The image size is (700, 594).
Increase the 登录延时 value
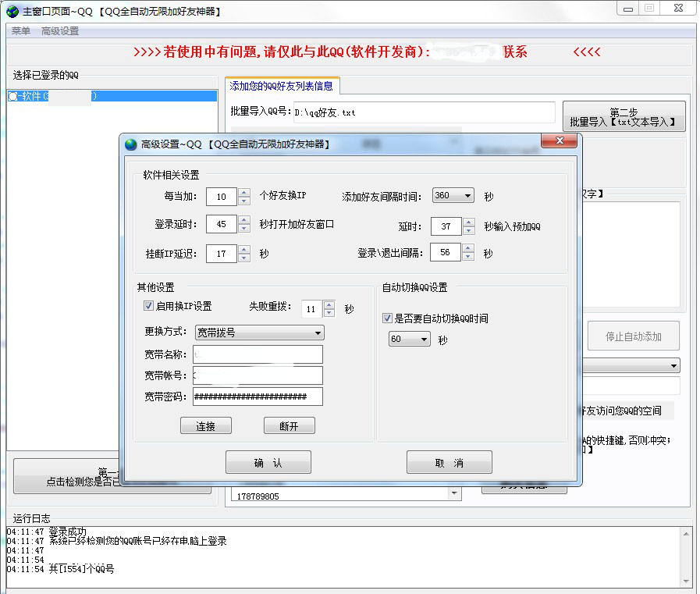coord(243,220)
